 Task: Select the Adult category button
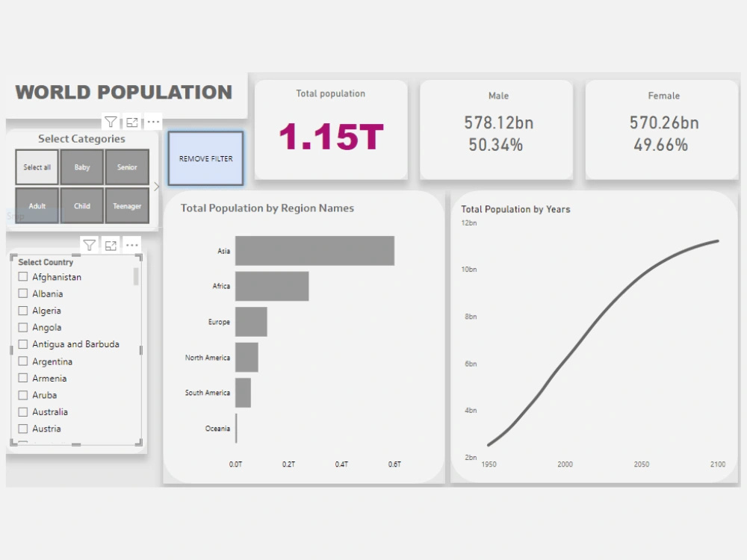point(37,205)
